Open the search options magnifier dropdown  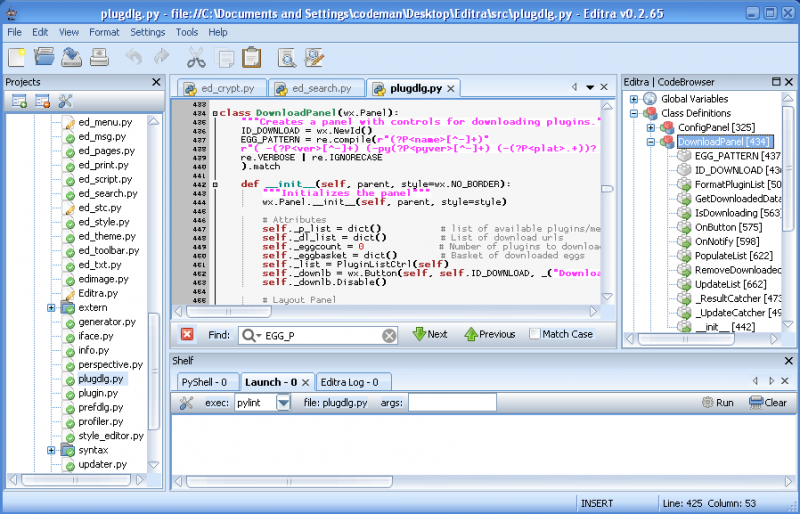pyautogui.click(x=252, y=335)
